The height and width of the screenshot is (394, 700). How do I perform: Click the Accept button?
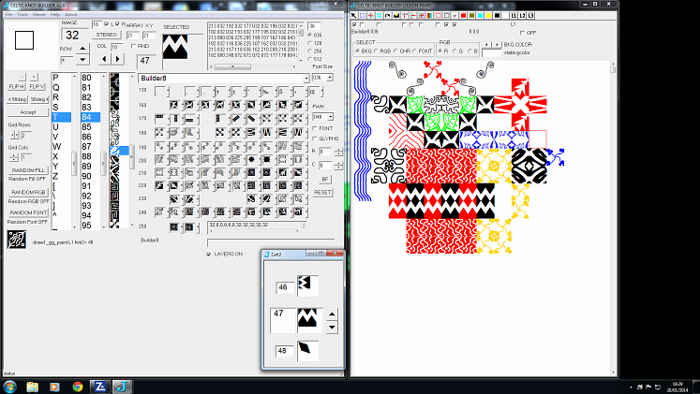pos(28,112)
